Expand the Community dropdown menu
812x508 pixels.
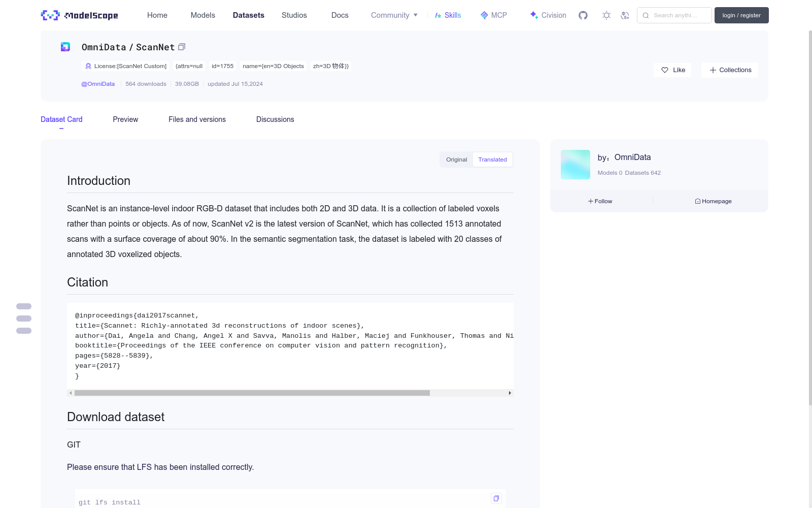[x=394, y=15]
